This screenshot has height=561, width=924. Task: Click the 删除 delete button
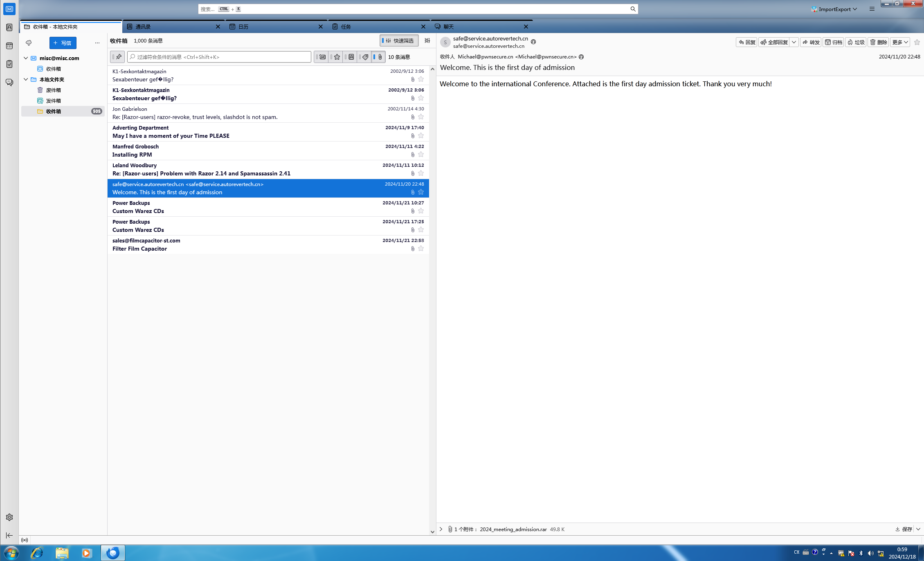pos(878,42)
